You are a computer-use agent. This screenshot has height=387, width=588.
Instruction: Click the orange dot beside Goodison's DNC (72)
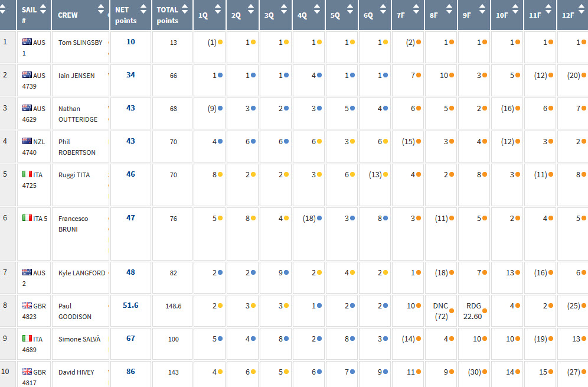coord(452,310)
